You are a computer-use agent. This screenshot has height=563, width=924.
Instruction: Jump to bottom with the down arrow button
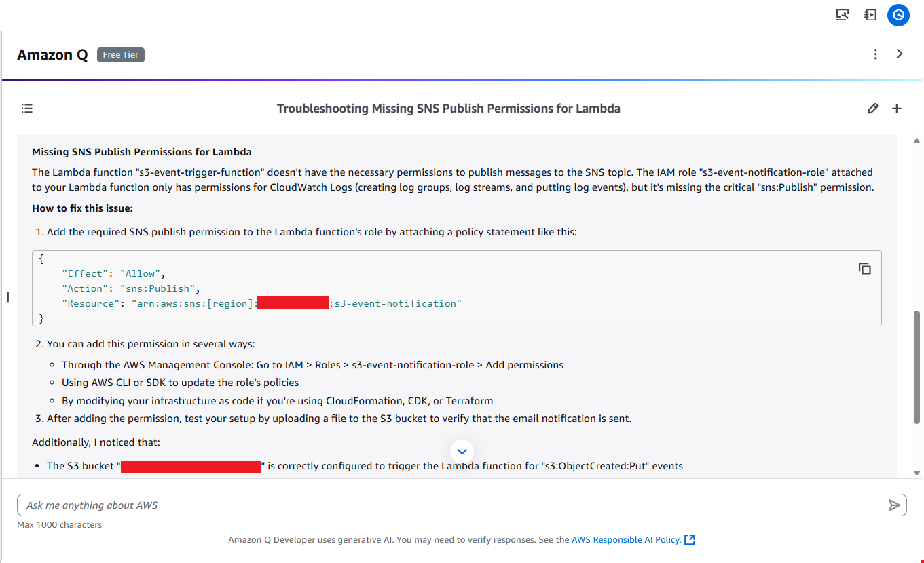click(462, 451)
